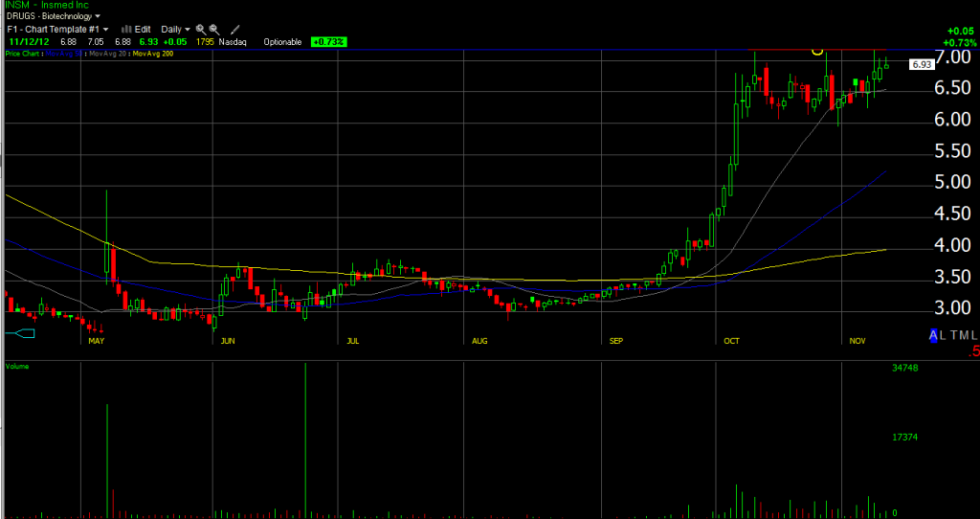Zoom out of the chart with the minus magnifier
The height and width of the screenshot is (519, 980).
213,29
